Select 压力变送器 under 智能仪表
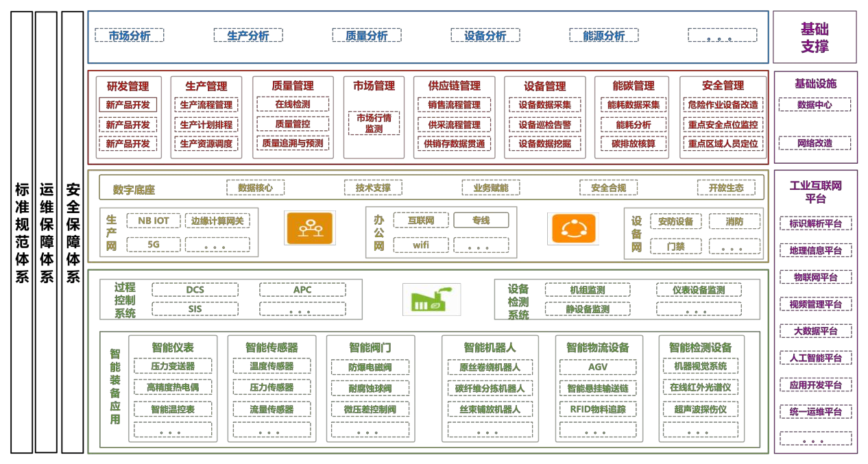868x464 pixels. 173,367
